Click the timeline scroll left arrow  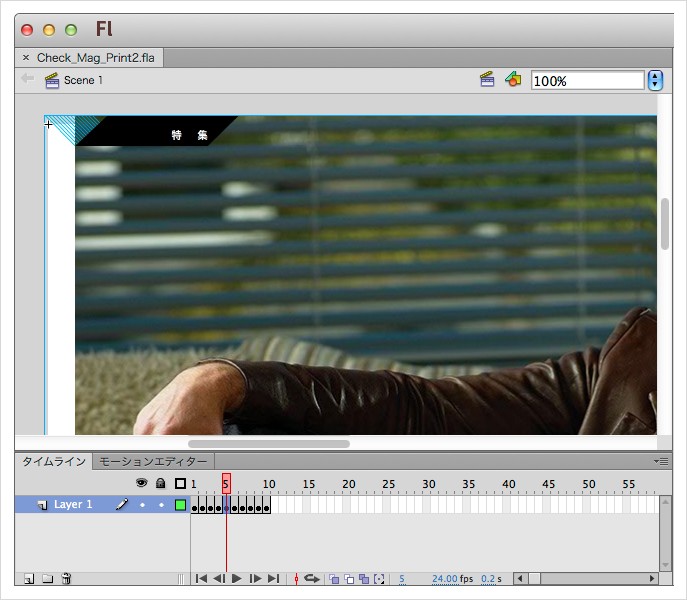520,579
